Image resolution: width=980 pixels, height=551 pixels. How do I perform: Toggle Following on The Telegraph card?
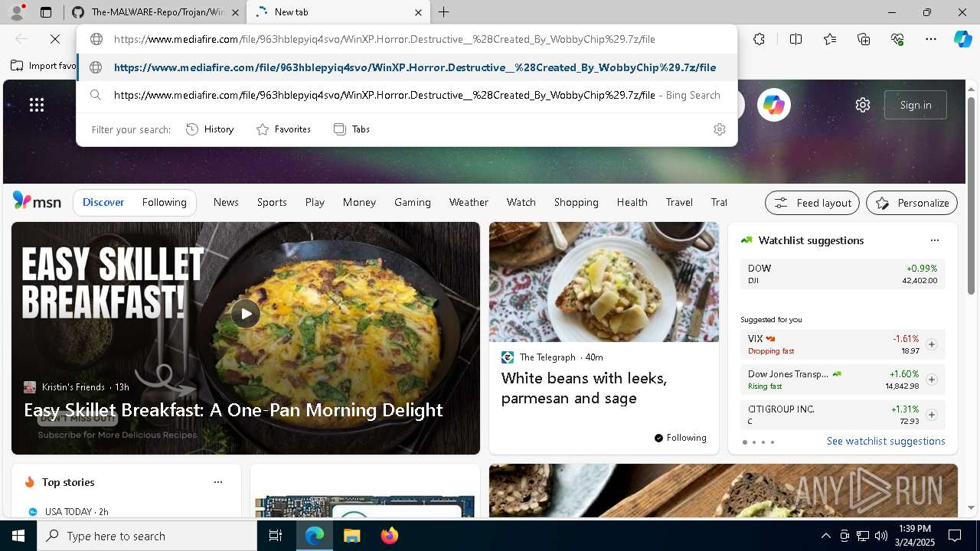pos(680,438)
